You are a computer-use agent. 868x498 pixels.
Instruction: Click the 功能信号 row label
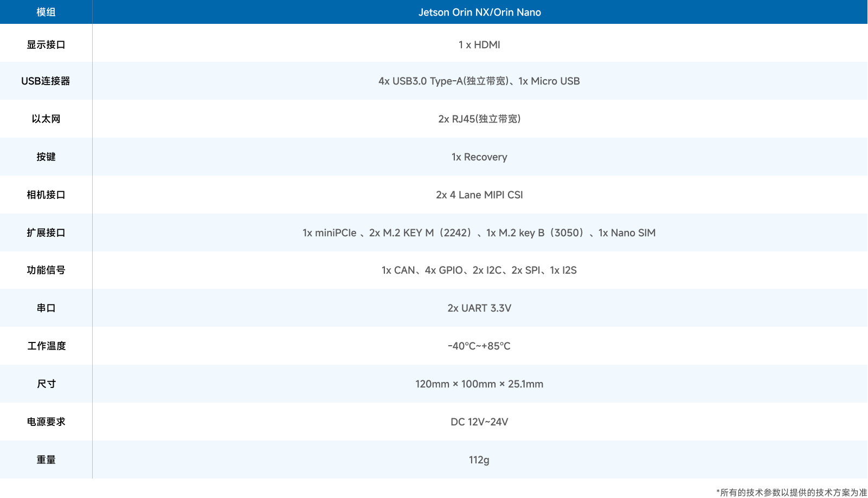pyautogui.click(x=46, y=270)
